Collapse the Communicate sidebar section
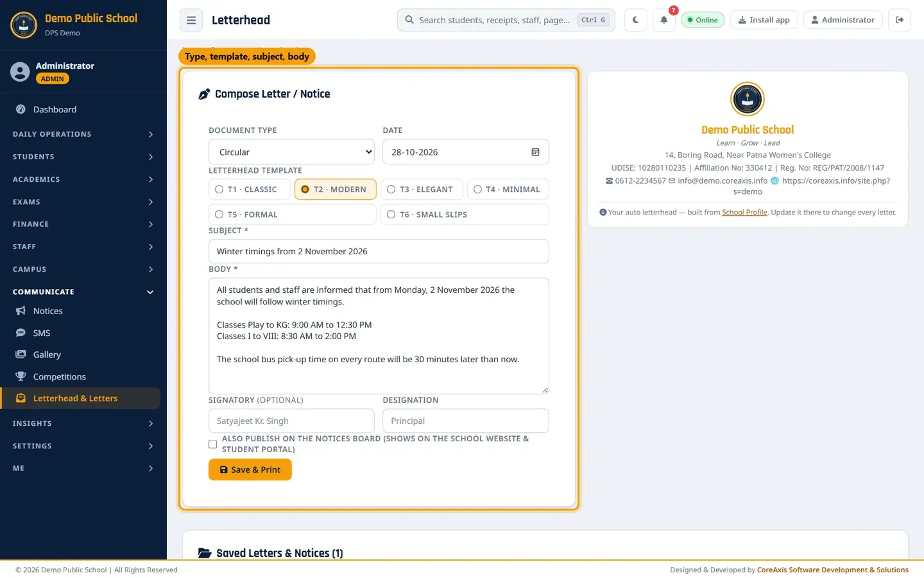The image size is (924, 578). tap(83, 292)
